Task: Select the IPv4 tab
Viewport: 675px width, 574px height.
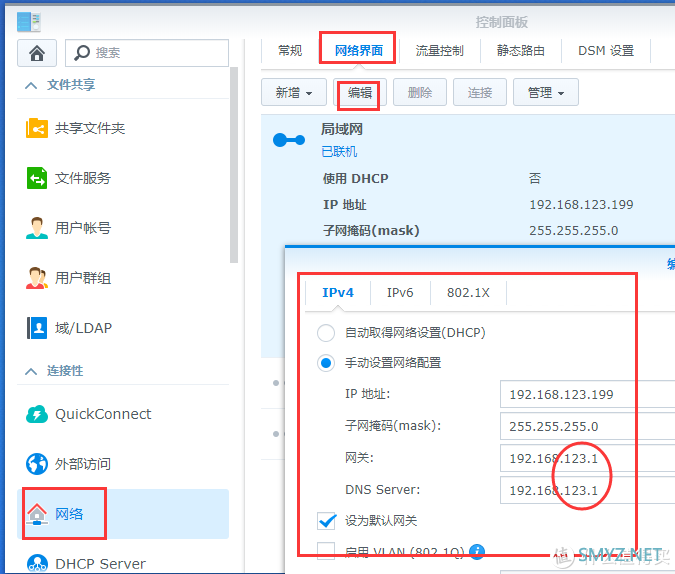Action: pos(338,293)
